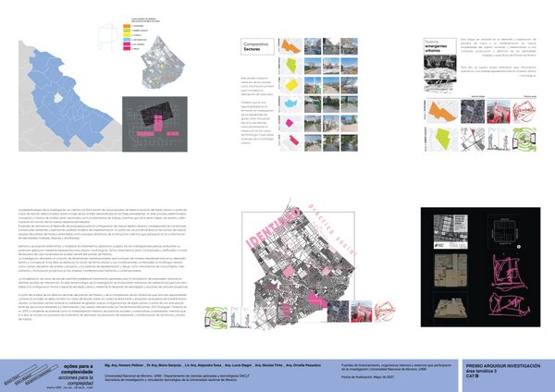Click middle photo in small pink sector row
This screenshot has width=555, height=392.
pos(331,124)
